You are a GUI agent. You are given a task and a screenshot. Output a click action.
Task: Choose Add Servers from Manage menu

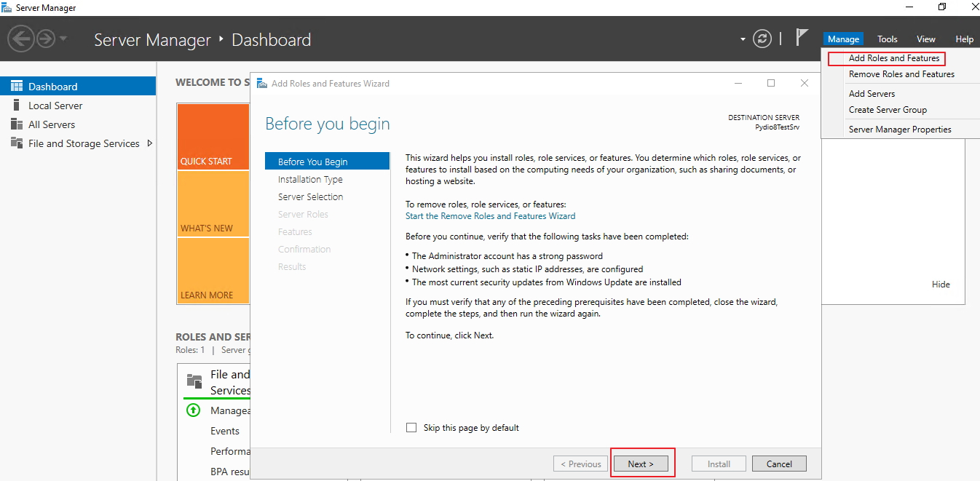872,94
